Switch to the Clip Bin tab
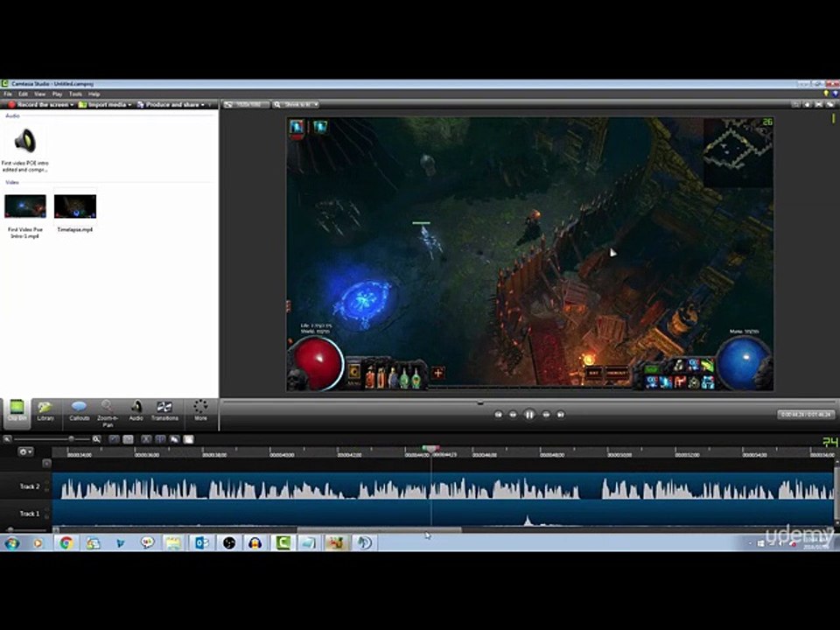 (17, 409)
